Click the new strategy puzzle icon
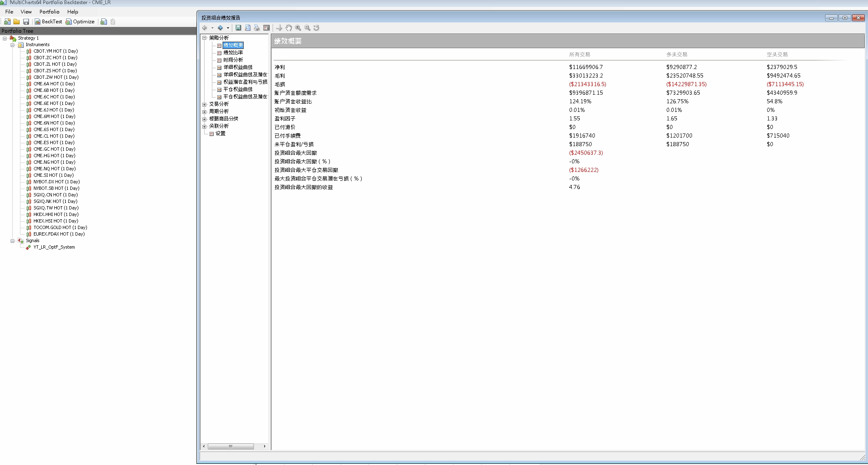The image size is (868, 465). [x=7, y=22]
